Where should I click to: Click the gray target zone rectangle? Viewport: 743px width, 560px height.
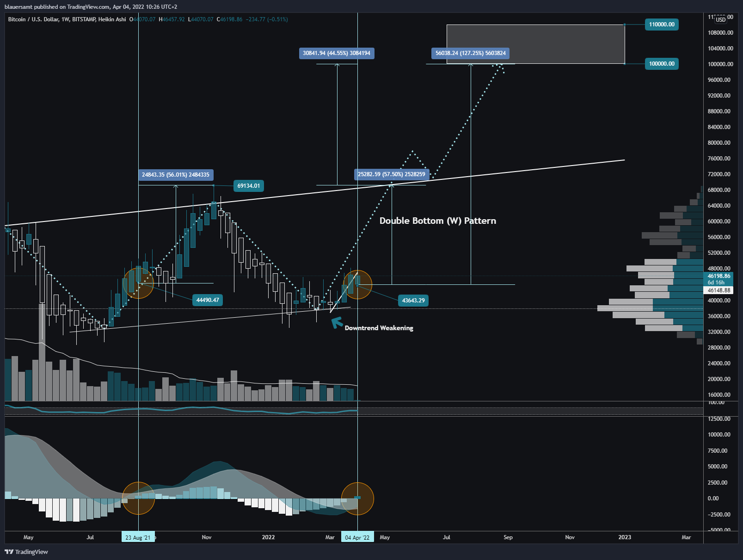coord(535,44)
